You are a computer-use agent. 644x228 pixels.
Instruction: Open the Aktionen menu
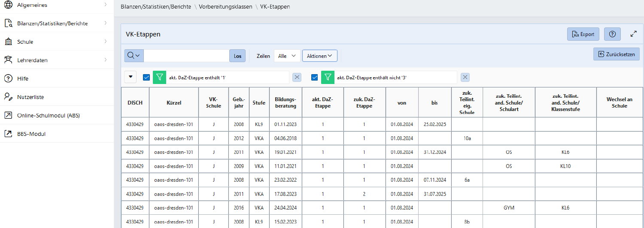pos(319,56)
